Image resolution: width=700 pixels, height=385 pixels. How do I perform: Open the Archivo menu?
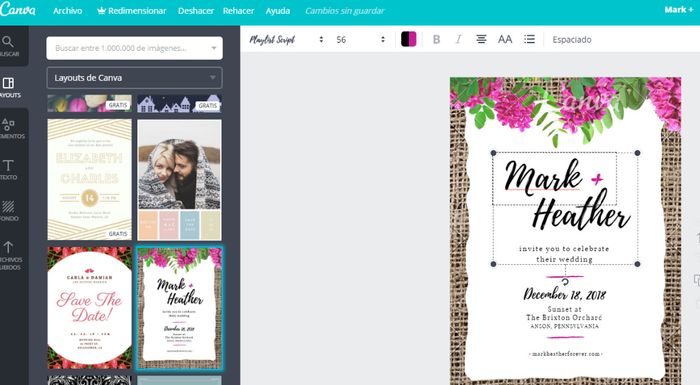coord(67,11)
